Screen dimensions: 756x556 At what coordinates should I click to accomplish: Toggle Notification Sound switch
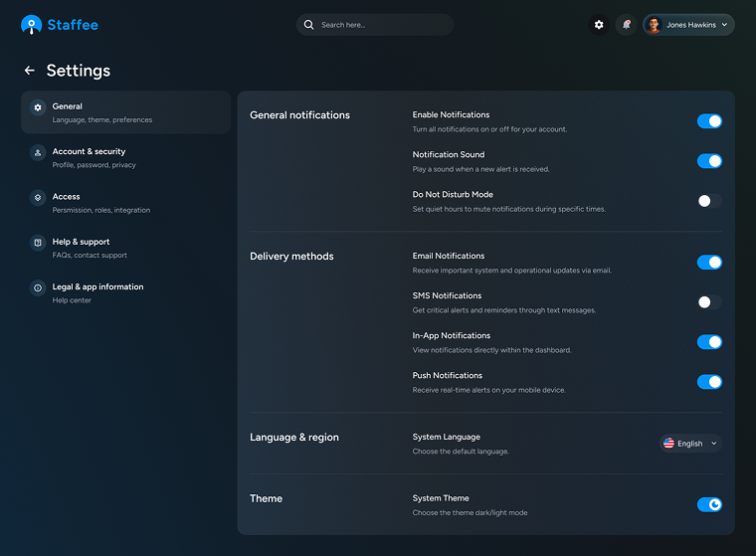click(709, 161)
